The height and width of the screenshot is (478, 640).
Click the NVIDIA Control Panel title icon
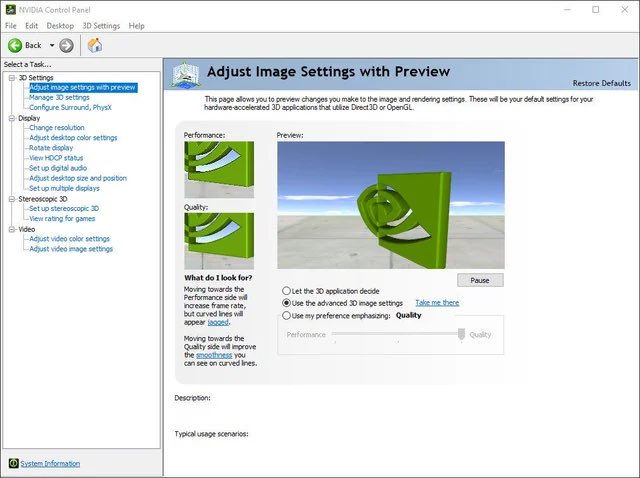[x=11, y=9]
